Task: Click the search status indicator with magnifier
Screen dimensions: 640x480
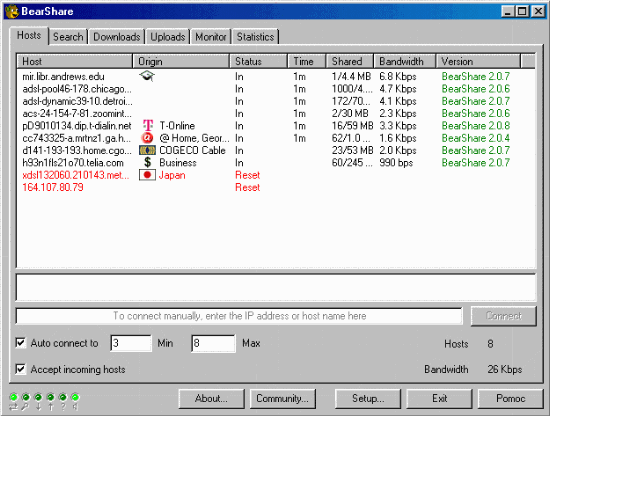Action: [26, 402]
